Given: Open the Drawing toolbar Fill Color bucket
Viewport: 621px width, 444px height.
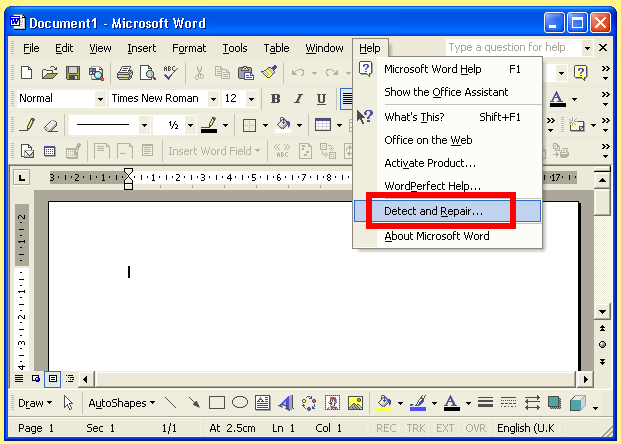Looking at the screenshot, I should (384, 403).
